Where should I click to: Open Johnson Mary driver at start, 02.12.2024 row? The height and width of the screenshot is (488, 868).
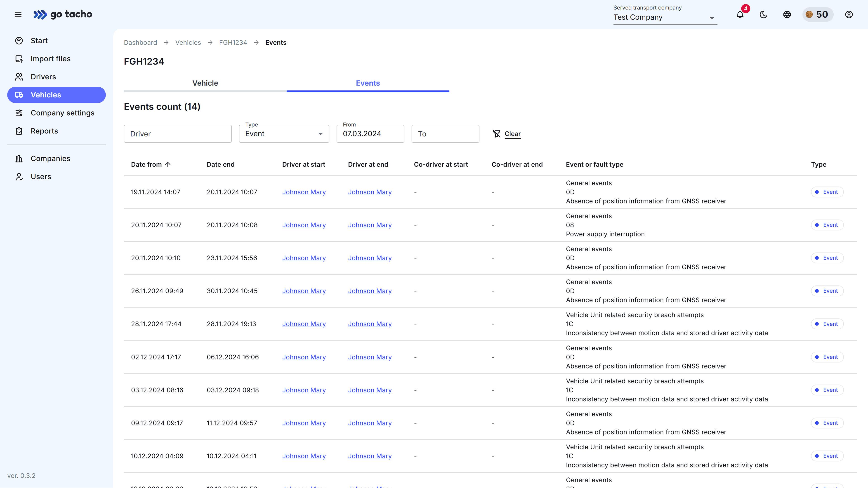pos(304,357)
